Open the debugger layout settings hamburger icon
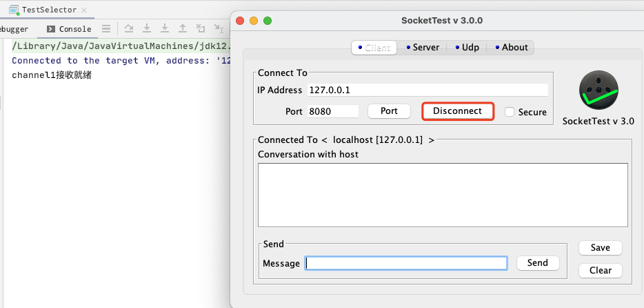Image resolution: width=644 pixels, height=308 pixels. 106,29
